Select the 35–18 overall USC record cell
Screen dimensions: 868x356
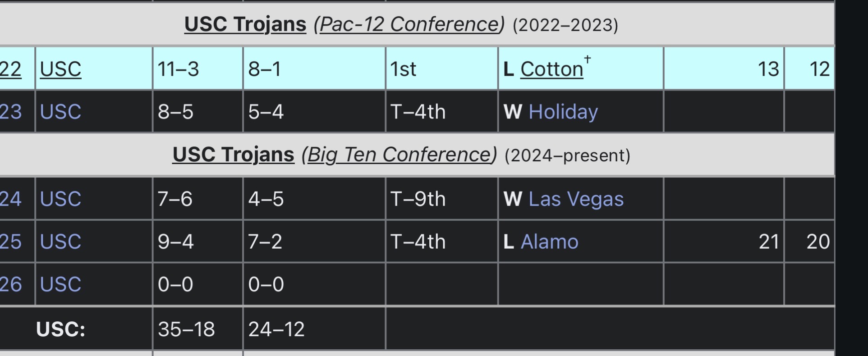point(197,329)
